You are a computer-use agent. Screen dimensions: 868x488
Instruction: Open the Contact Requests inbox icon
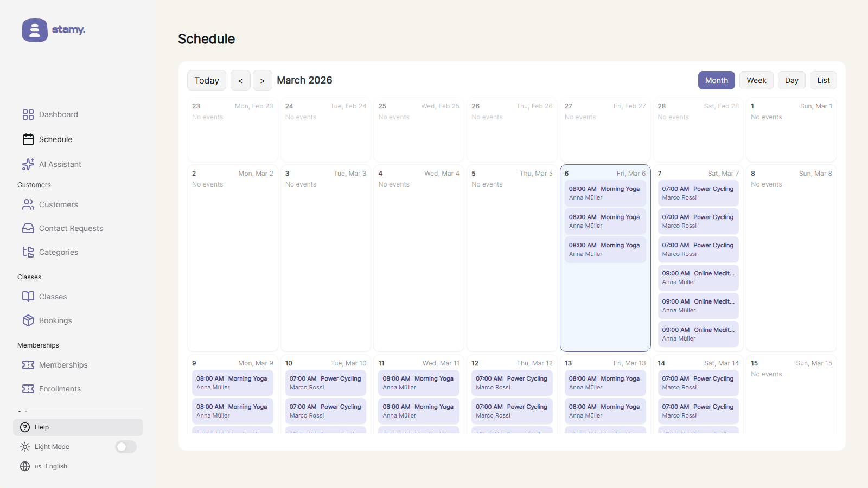pos(28,228)
